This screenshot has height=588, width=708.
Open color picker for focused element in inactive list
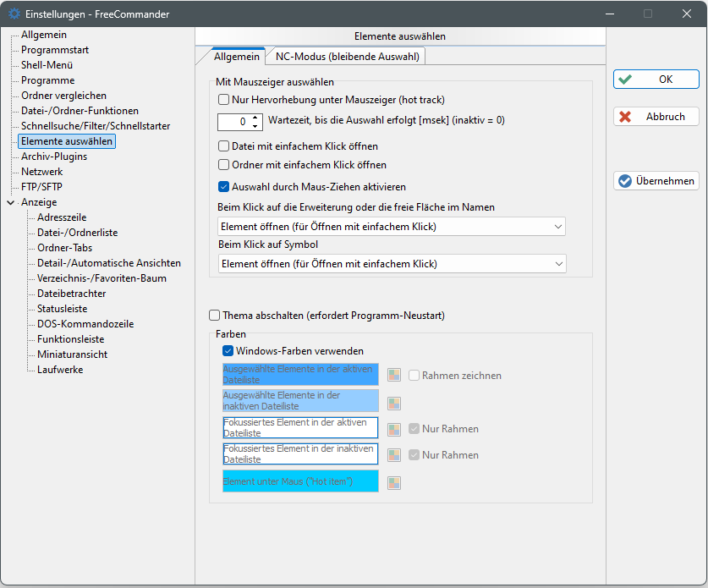pos(394,455)
